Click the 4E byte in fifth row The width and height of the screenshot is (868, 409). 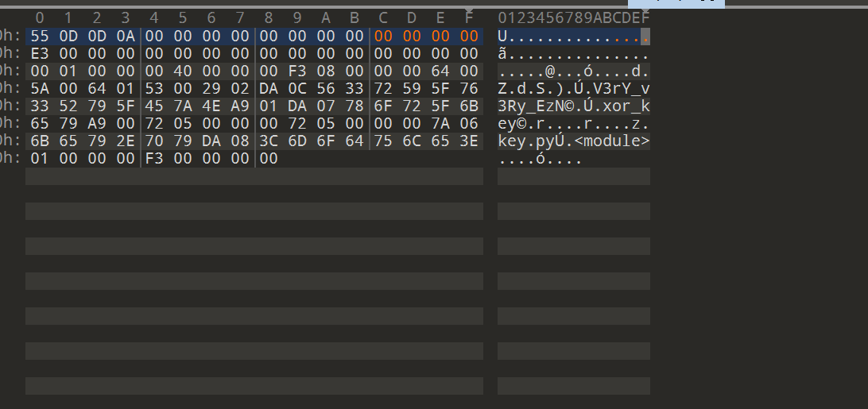click(211, 106)
